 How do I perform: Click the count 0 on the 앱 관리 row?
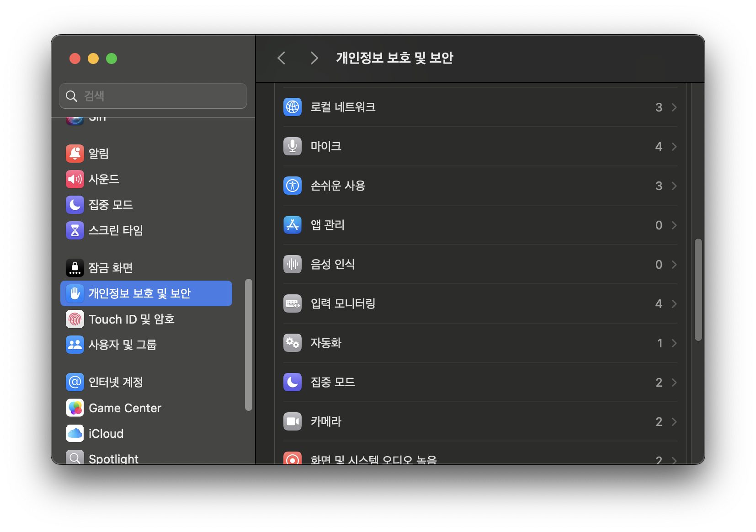(x=659, y=225)
